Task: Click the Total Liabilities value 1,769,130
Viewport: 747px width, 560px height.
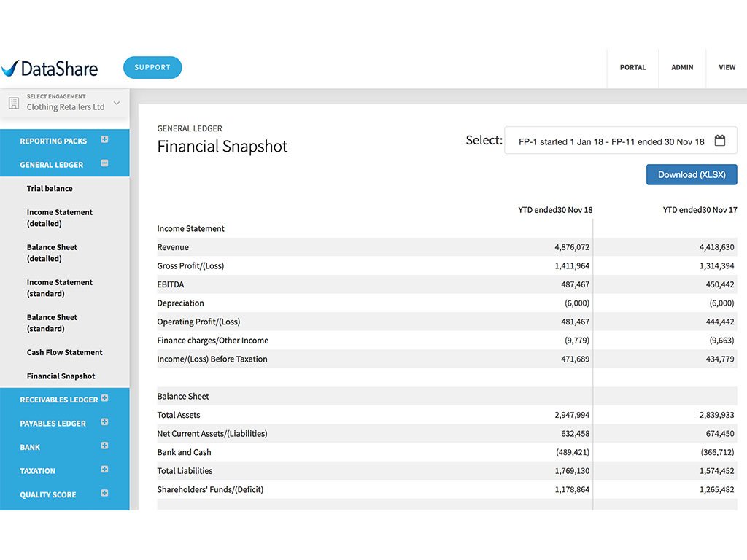Action: click(572, 471)
